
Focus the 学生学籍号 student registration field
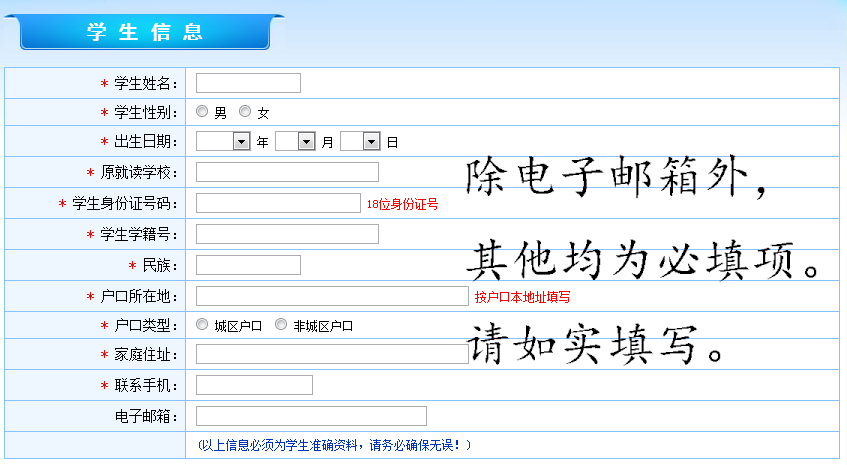click(x=287, y=234)
